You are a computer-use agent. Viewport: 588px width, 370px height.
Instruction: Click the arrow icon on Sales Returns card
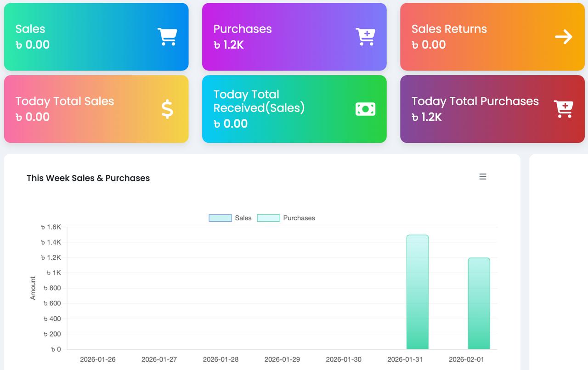tap(563, 37)
